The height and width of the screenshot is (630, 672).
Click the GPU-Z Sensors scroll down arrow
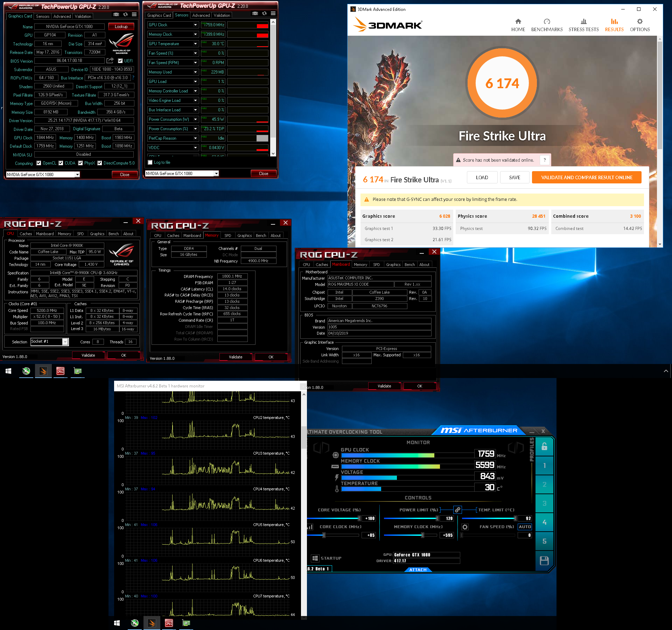point(273,154)
